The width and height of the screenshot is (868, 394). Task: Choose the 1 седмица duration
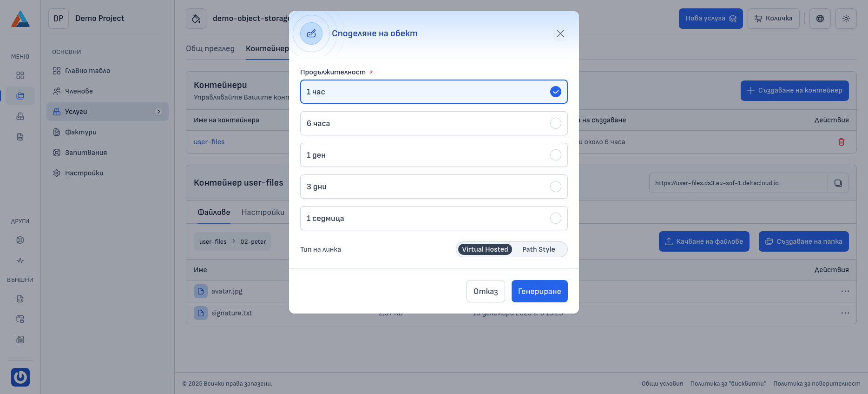click(x=434, y=218)
